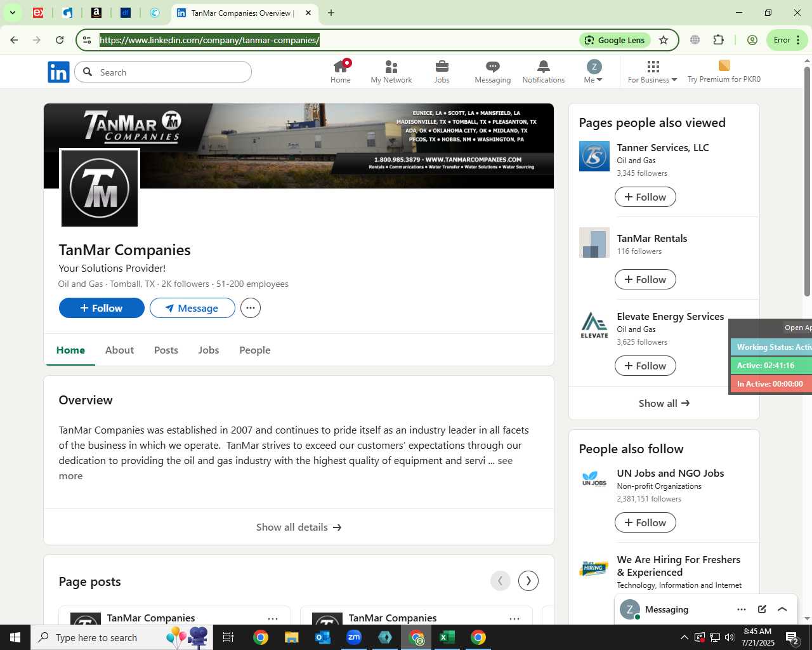Open We Are Hiring For Freshers page
Viewport: 812px width, 650px height.
(x=679, y=566)
